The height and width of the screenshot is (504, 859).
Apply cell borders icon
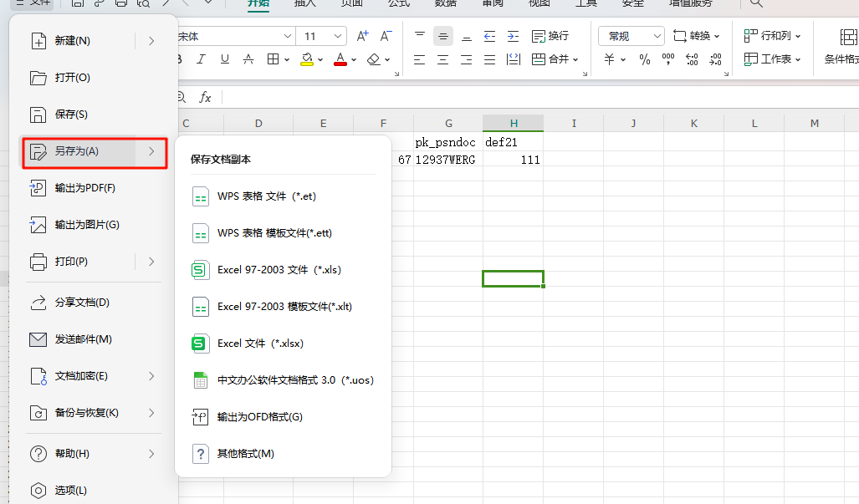coord(273,59)
